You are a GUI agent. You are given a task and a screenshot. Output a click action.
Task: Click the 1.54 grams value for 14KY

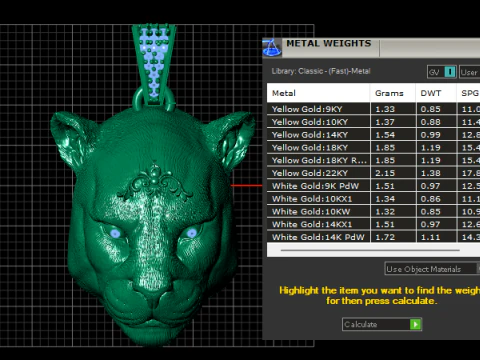(x=385, y=135)
